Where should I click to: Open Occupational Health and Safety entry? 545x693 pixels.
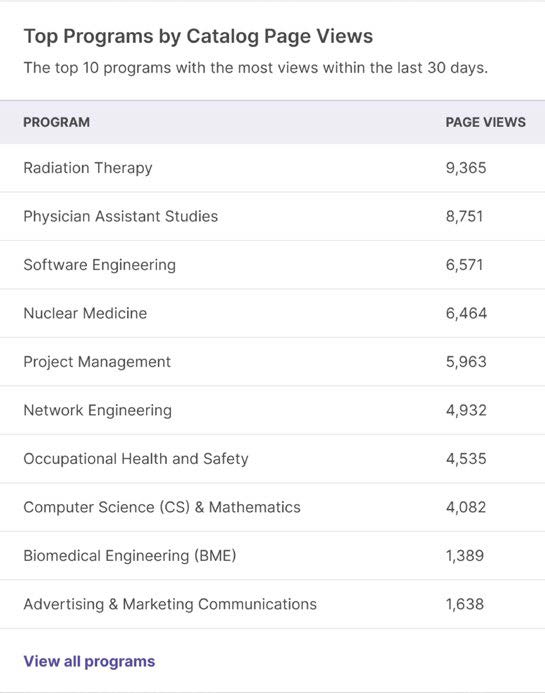tap(272, 459)
